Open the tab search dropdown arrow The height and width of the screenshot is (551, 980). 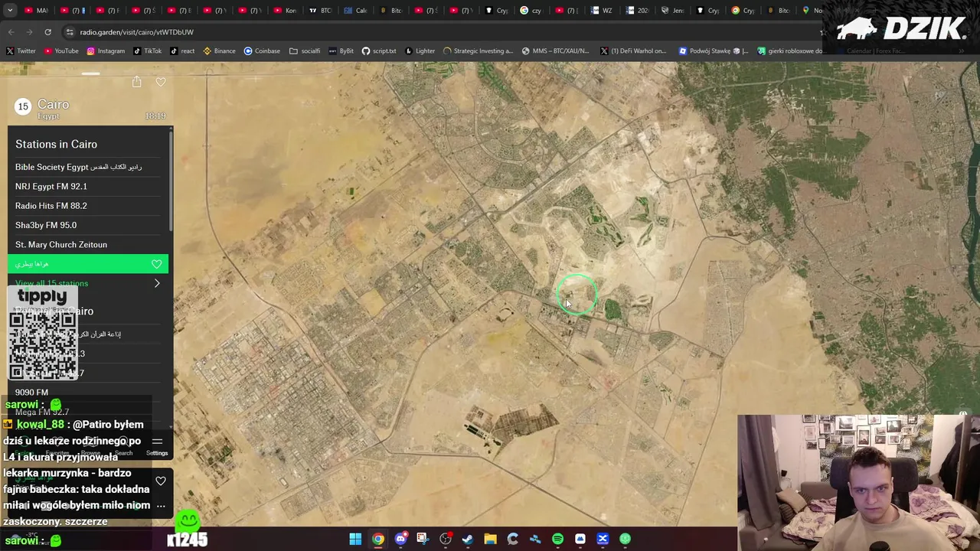pos(10,11)
